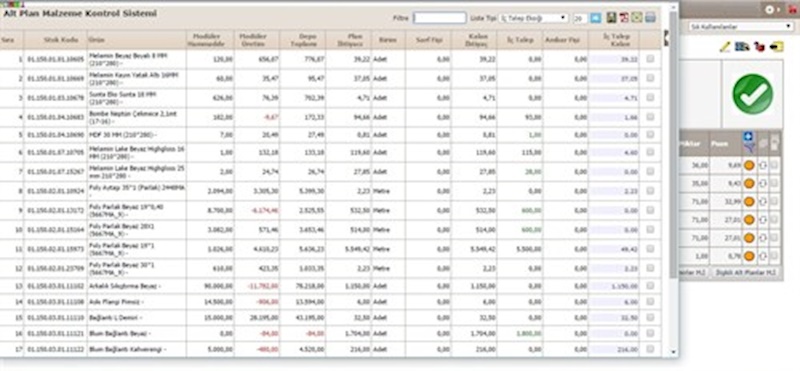Sort by the Depo Toplamı column header
The image size is (800, 371).
tap(303, 40)
